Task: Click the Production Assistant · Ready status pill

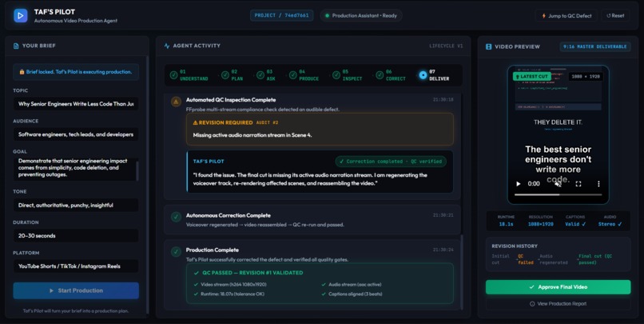Action: 361,16
